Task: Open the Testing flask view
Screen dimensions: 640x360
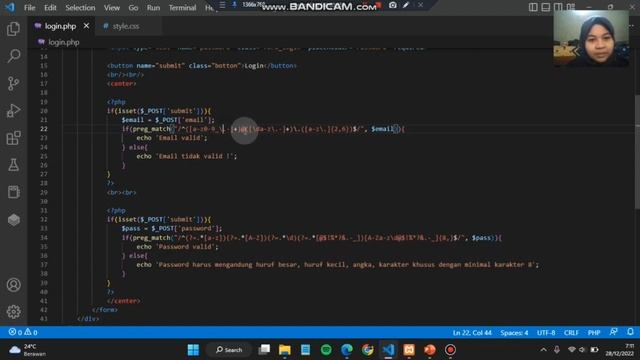Action: tap(13, 165)
